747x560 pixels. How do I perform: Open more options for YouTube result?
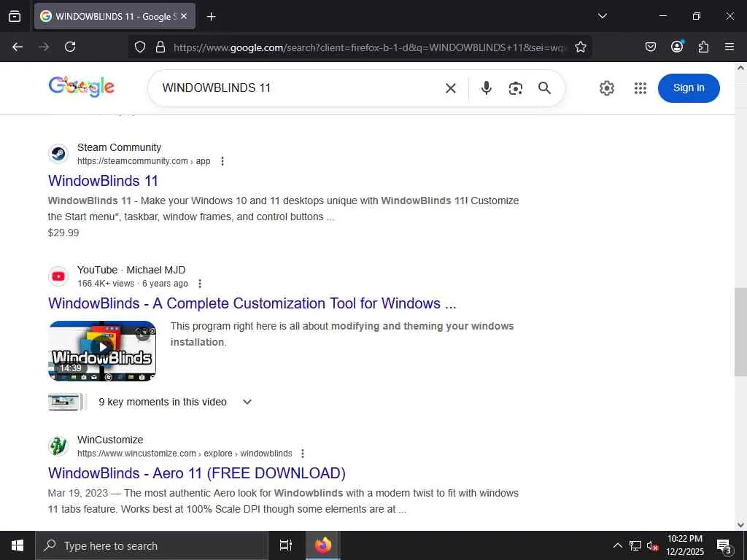click(x=200, y=284)
